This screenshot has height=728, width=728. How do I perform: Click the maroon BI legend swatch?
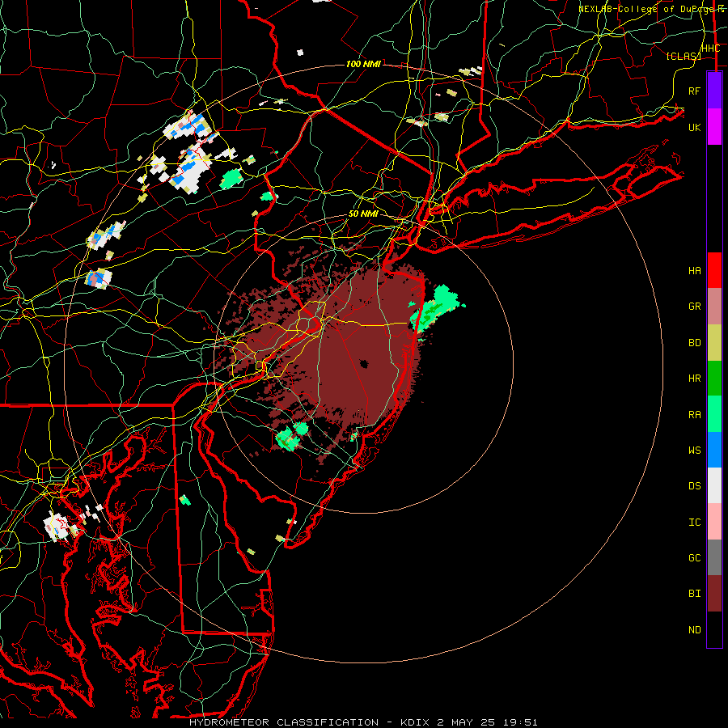coord(714,594)
